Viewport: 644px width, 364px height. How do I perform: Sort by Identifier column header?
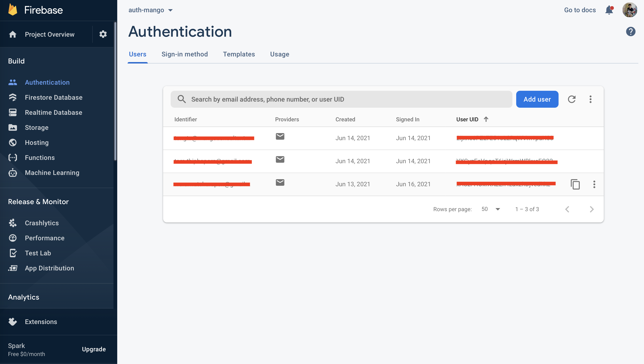coord(185,119)
